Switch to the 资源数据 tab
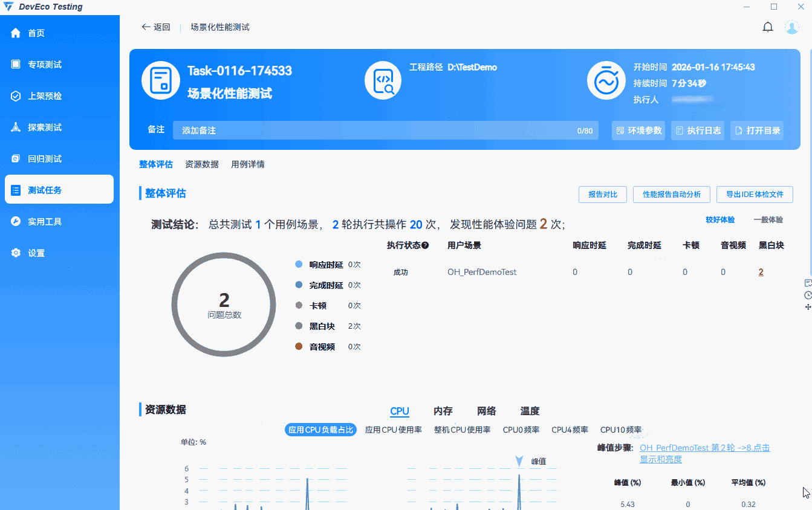812x510 pixels. point(202,164)
